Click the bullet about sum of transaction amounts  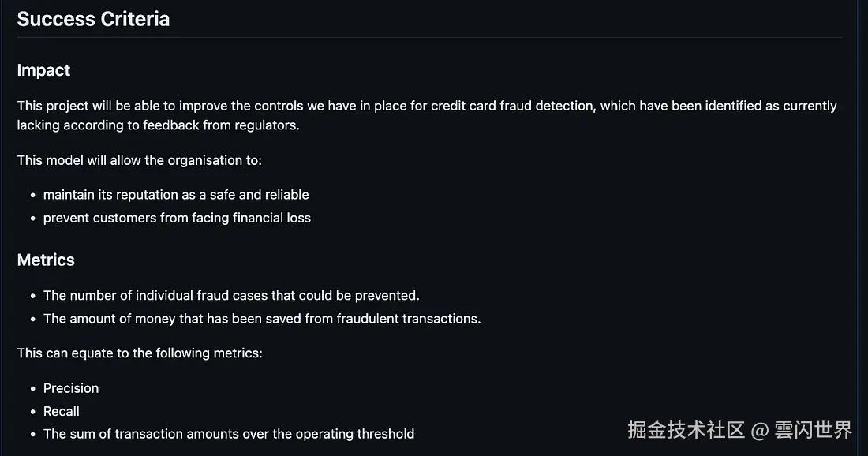(229, 434)
